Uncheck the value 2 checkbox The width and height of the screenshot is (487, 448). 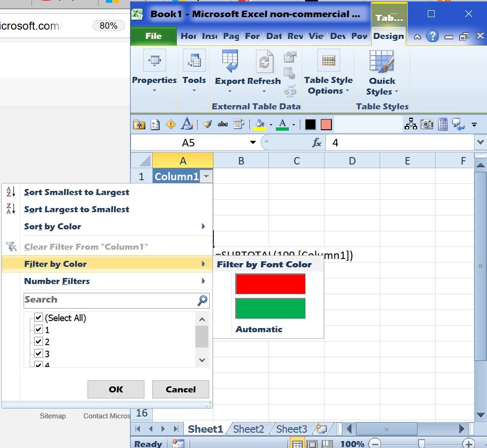click(38, 341)
